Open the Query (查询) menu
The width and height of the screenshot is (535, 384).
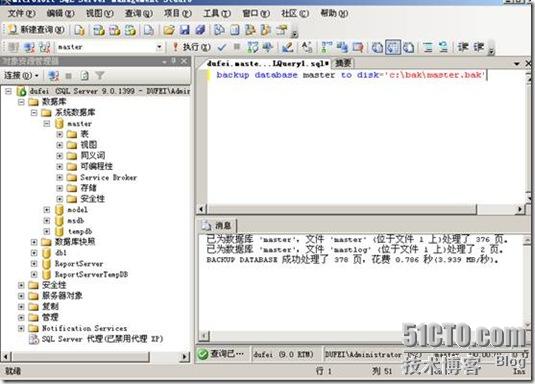(138, 13)
